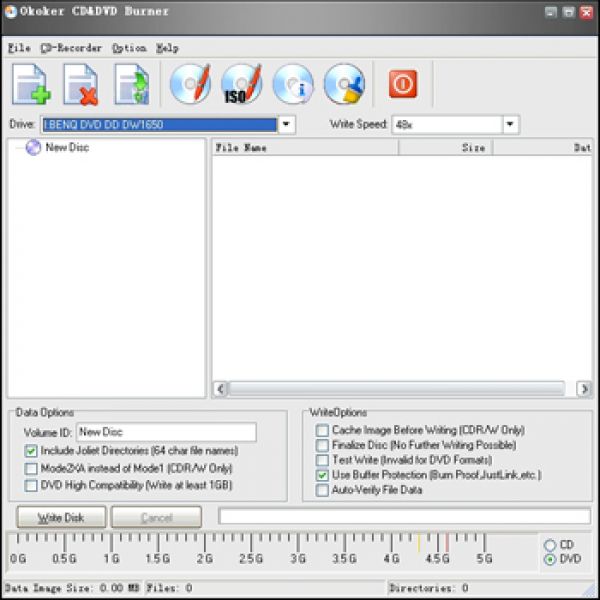600x600 pixels.
Task: Click the 2G mark on capacity ruler
Action: click(205, 559)
